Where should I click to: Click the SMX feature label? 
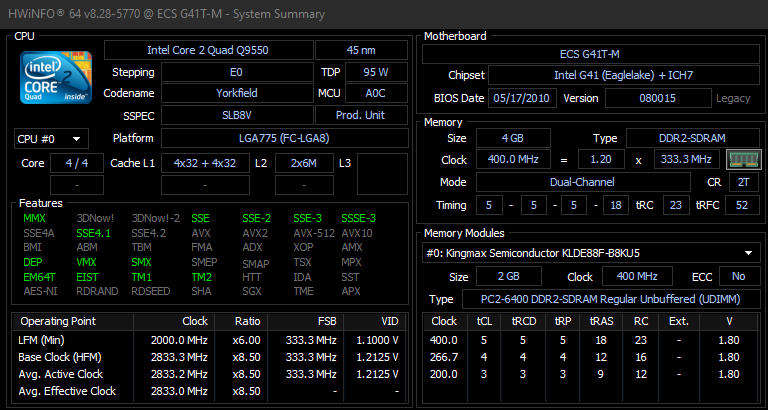[142, 262]
